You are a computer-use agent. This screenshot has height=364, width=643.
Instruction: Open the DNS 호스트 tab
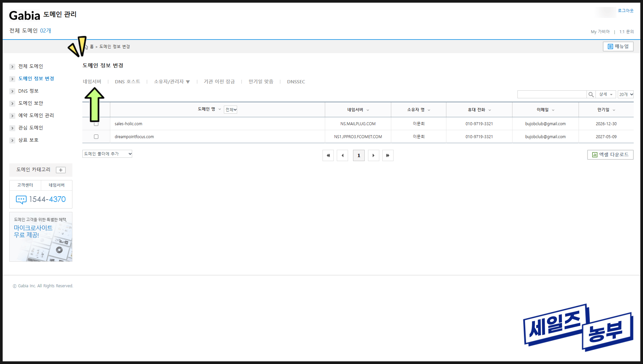(x=128, y=82)
